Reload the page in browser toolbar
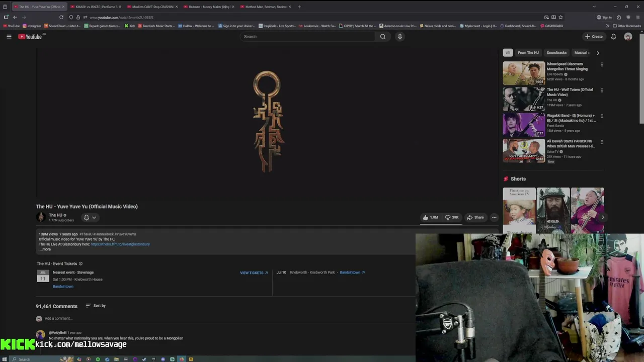The height and width of the screenshot is (362, 644). click(x=61, y=17)
